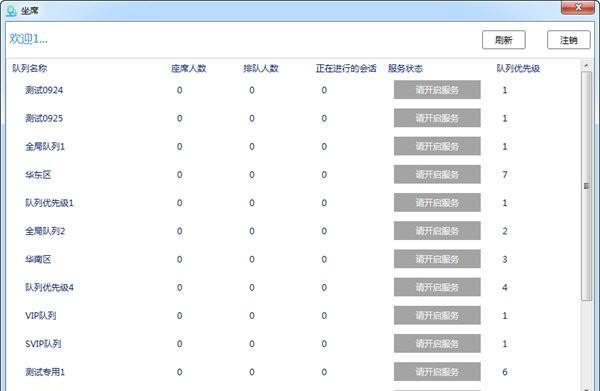Start service for queue 华东区
Image resolution: width=600 pixels, height=391 pixels.
pyautogui.click(x=437, y=174)
